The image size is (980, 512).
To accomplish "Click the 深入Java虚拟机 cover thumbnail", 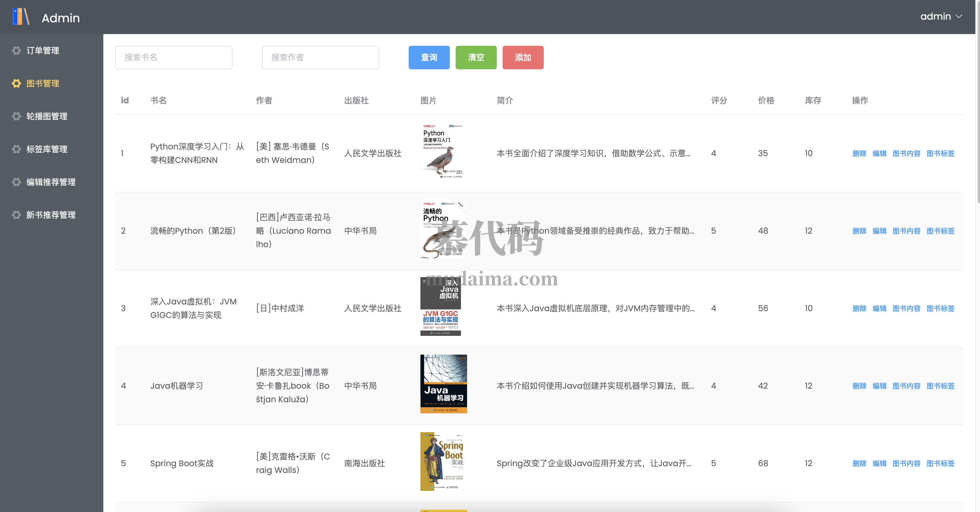I will pyautogui.click(x=441, y=306).
